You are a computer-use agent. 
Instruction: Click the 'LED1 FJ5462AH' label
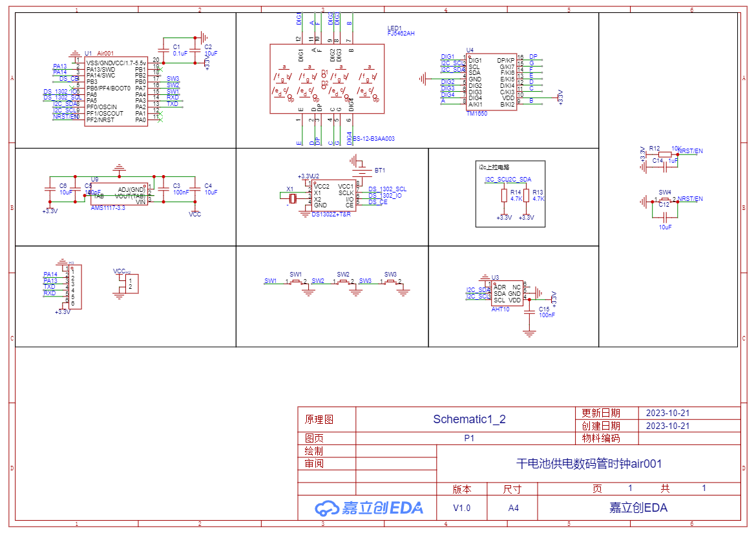401,31
